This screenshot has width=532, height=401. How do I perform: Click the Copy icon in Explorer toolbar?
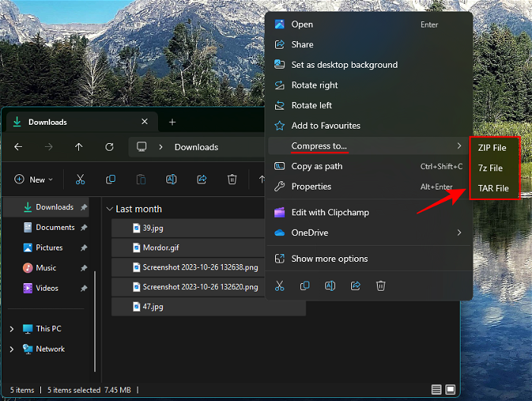pos(111,180)
